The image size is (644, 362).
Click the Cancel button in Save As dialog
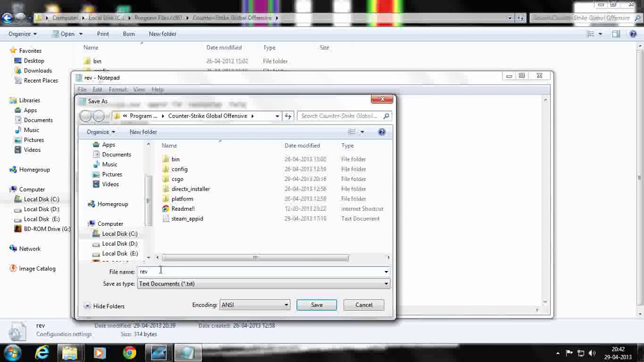pos(364,305)
